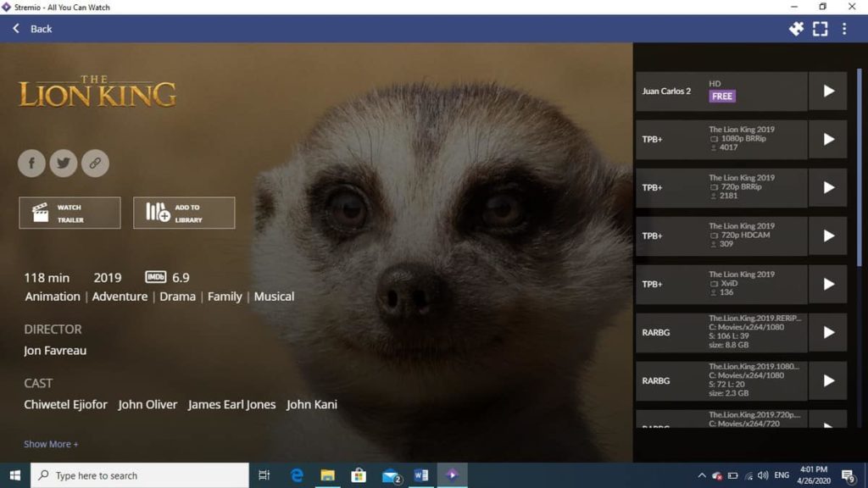Select the Juan Carlos 2 stream row
The image size is (868, 488).
click(x=721, y=91)
